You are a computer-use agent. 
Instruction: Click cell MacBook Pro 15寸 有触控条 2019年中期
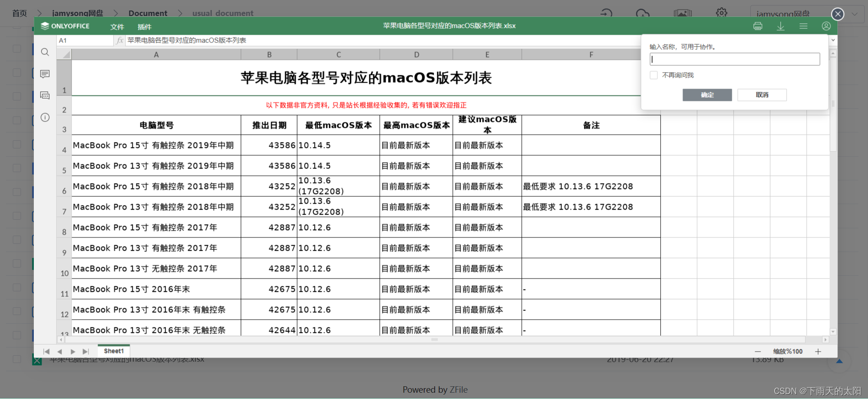156,145
